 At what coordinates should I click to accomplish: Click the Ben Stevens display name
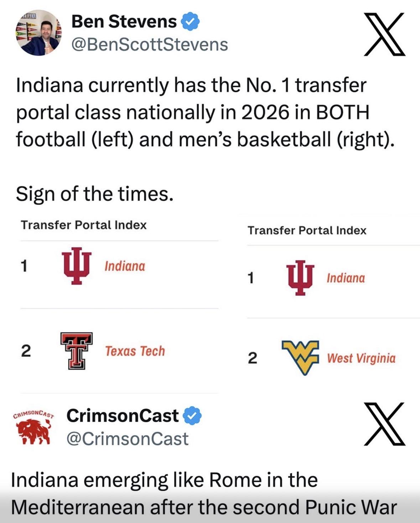[x=124, y=22]
